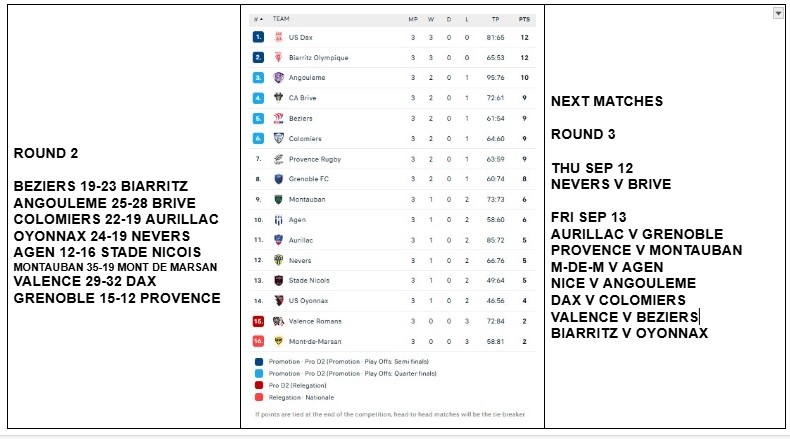Open the Provence Rugby team name link

click(314, 159)
